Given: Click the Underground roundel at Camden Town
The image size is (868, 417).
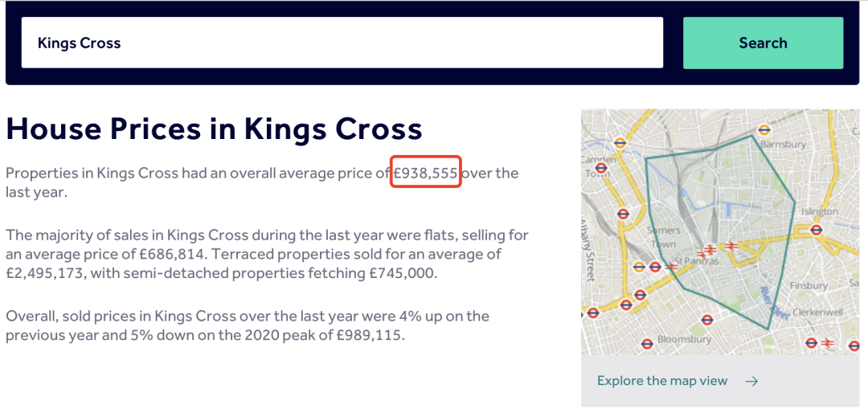Looking at the screenshot, I should (602, 168).
